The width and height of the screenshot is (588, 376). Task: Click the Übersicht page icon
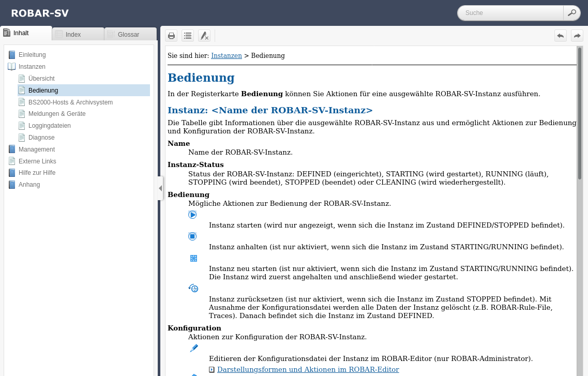22,78
